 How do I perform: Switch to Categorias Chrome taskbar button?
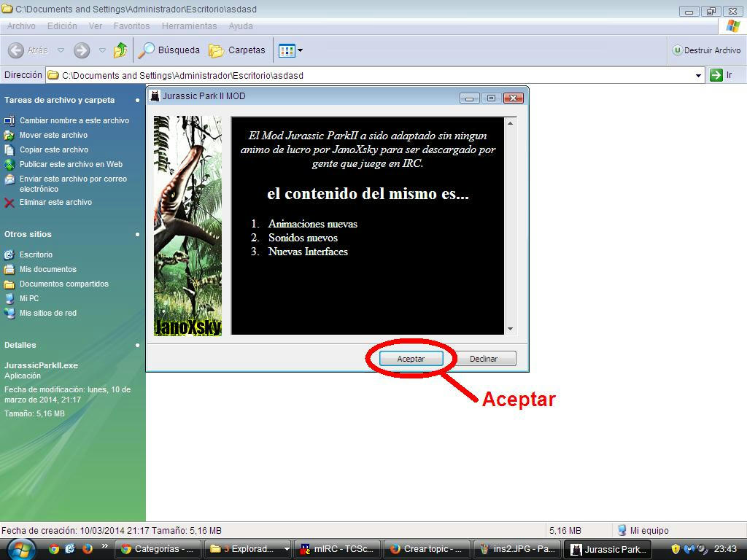coord(158,549)
